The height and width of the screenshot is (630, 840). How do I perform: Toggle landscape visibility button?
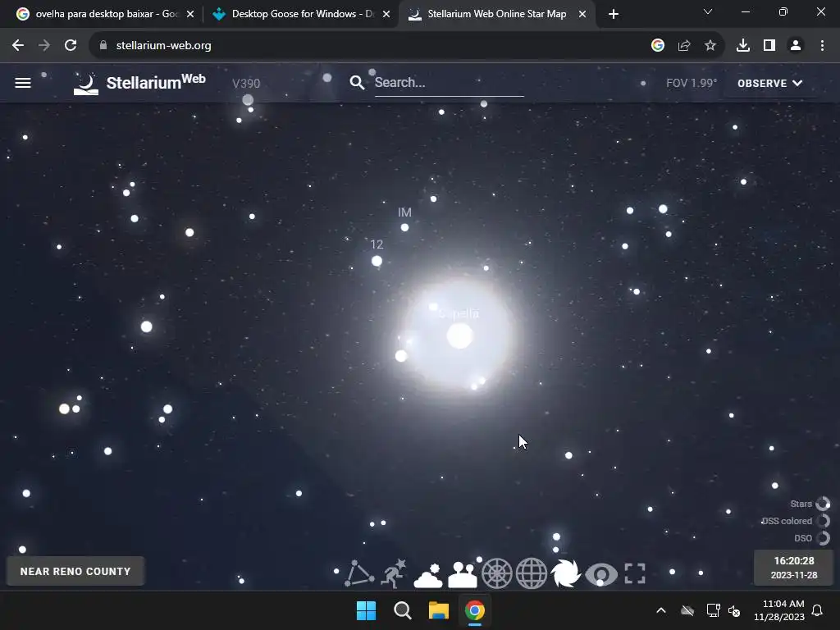point(463,574)
